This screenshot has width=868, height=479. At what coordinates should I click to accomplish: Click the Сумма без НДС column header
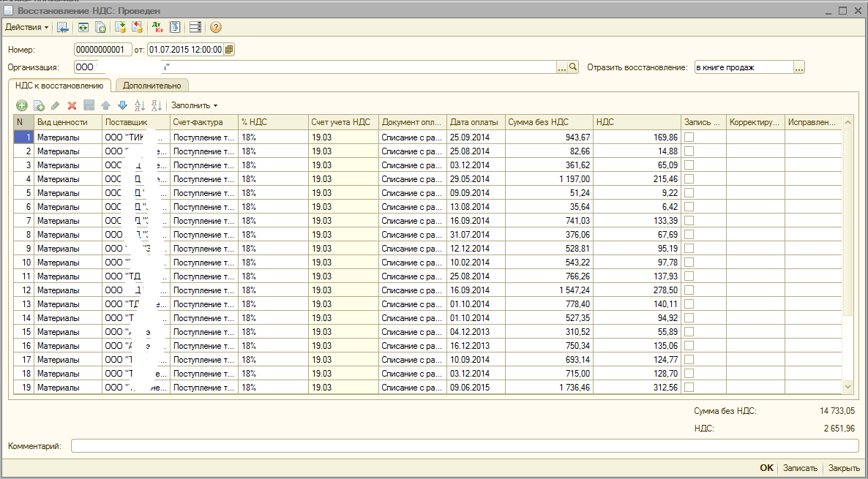point(549,122)
